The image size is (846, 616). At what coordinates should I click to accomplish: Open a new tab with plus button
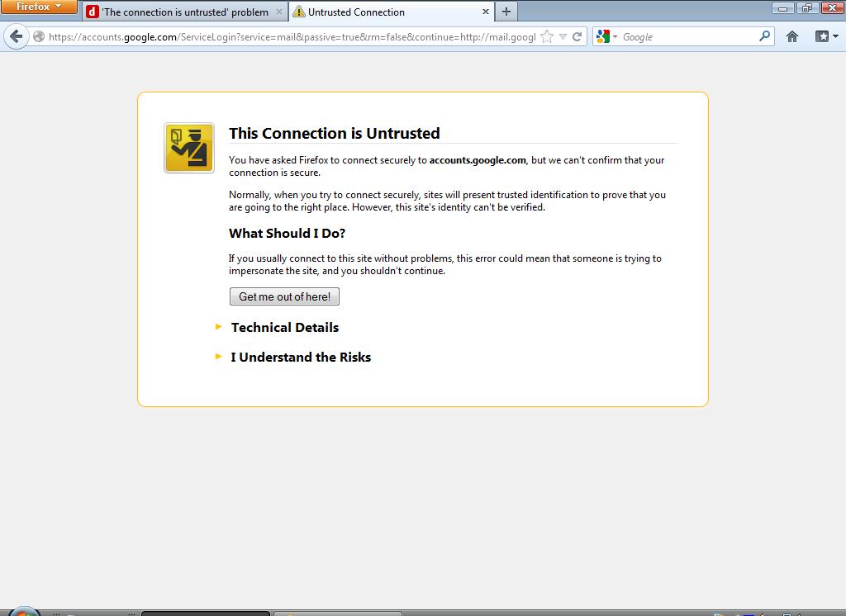coord(506,12)
